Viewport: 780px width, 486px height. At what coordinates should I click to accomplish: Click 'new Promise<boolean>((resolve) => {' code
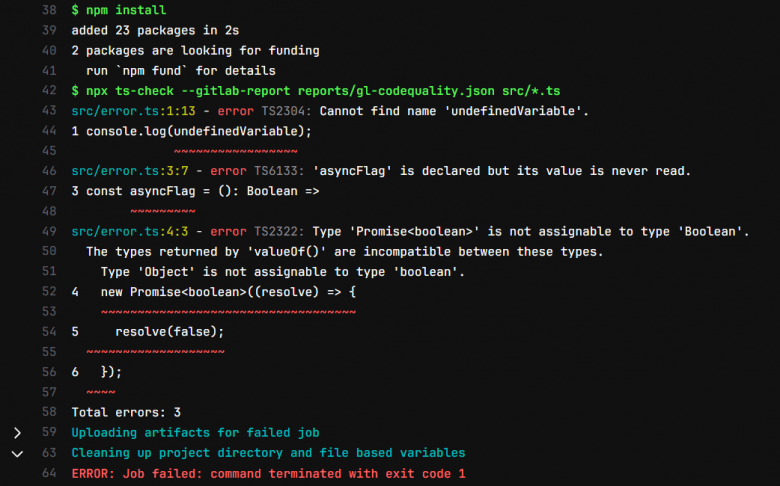tap(228, 292)
